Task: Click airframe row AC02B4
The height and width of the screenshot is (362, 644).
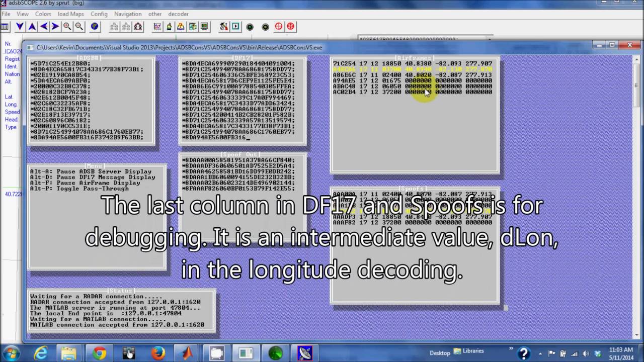Action: click(x=413, y=92)
